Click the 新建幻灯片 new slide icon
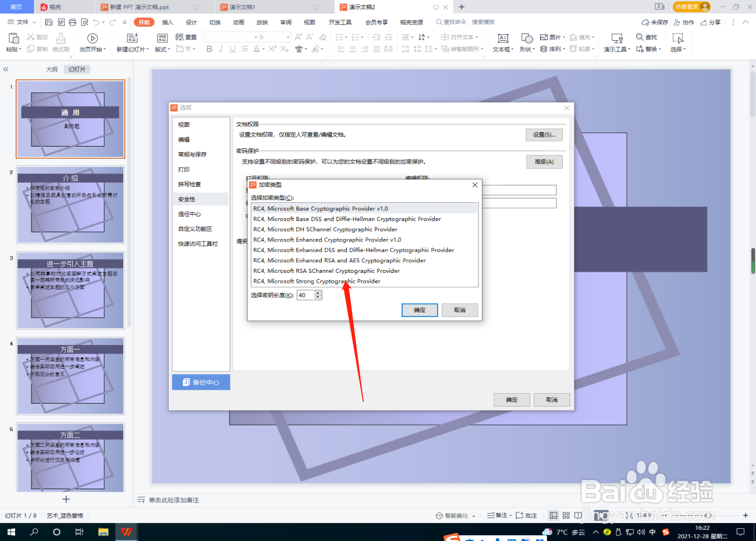 click(x=133, y=38)
